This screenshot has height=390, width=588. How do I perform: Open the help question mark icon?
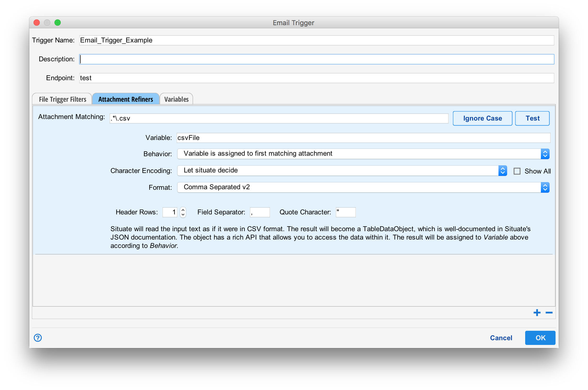pos(38,338)
